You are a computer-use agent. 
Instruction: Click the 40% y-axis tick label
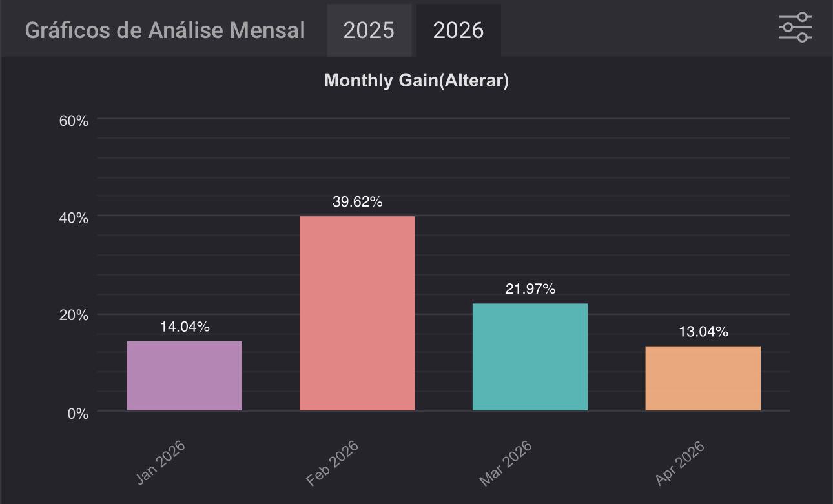[x=74, y=218]
